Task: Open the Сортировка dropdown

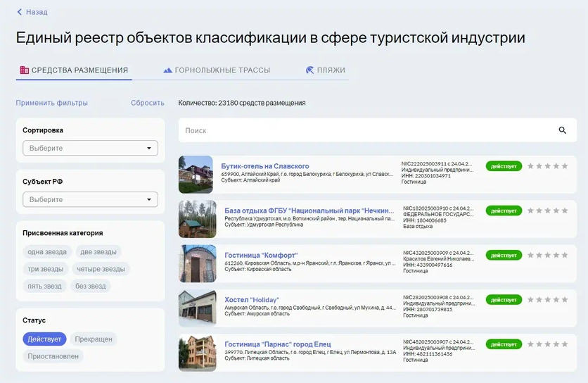Action: click(90, 149)
